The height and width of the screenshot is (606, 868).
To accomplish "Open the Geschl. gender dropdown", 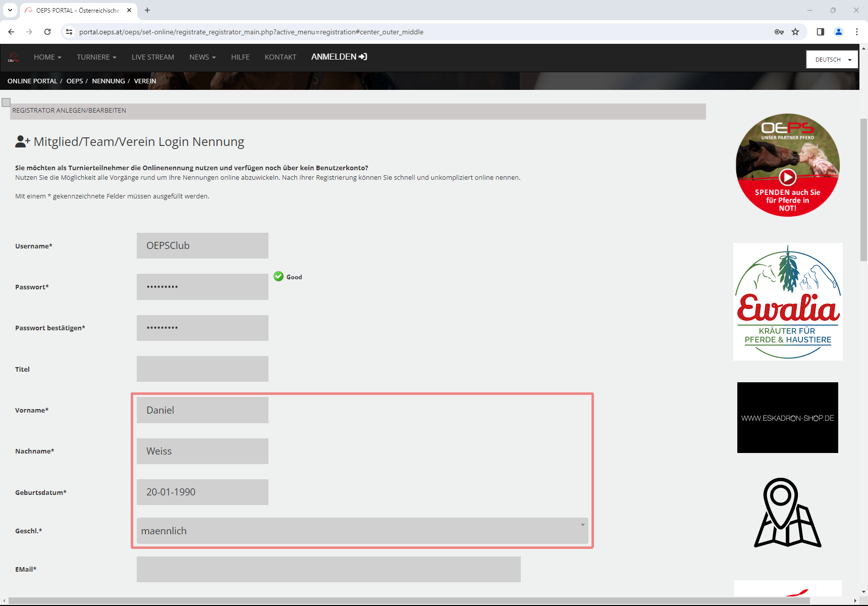I will pyautogui.click(x=362, y=531).
